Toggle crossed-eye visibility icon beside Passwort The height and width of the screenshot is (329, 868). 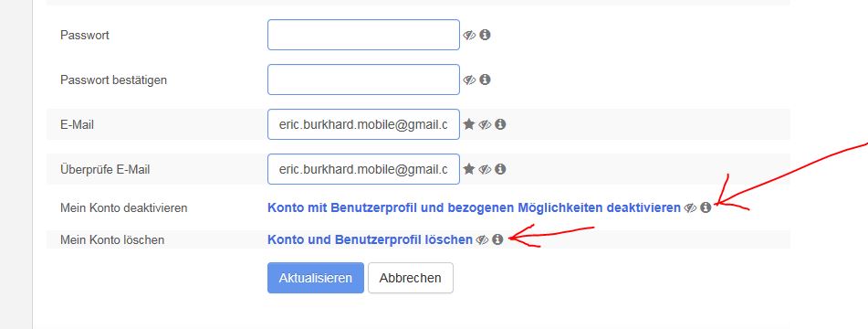point(469,36)
